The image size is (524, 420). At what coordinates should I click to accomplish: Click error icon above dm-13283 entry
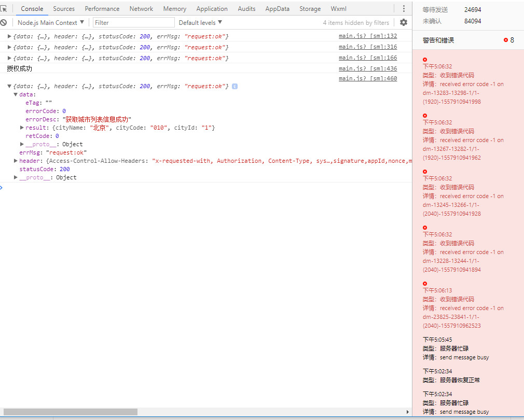[x=425, y=60]
